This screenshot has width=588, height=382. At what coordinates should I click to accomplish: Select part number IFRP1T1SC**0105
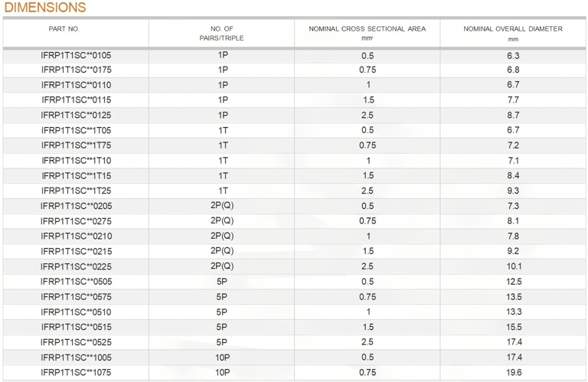coord(76,55)
